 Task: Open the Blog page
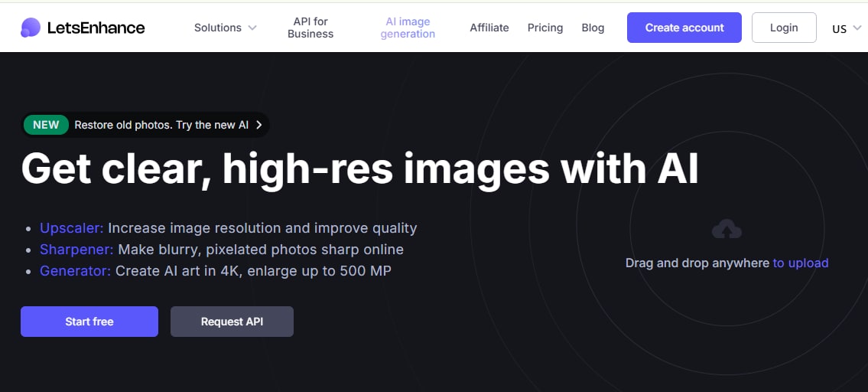[x=593, y=28]
